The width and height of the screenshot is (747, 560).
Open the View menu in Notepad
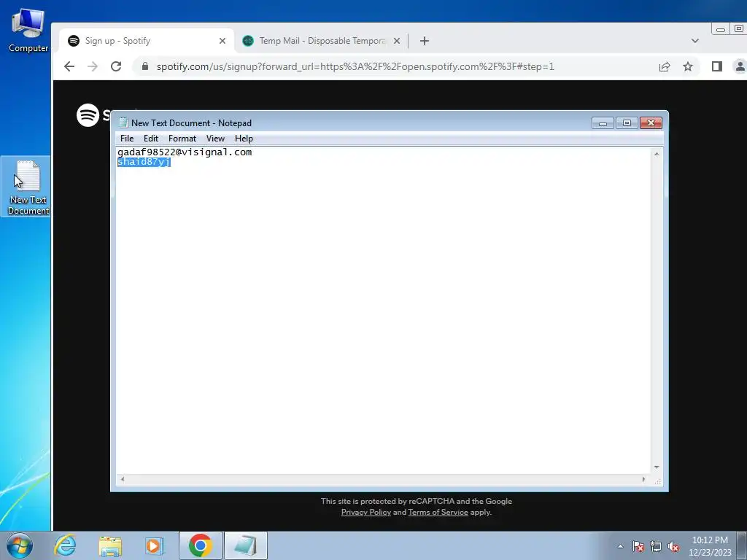215,139
